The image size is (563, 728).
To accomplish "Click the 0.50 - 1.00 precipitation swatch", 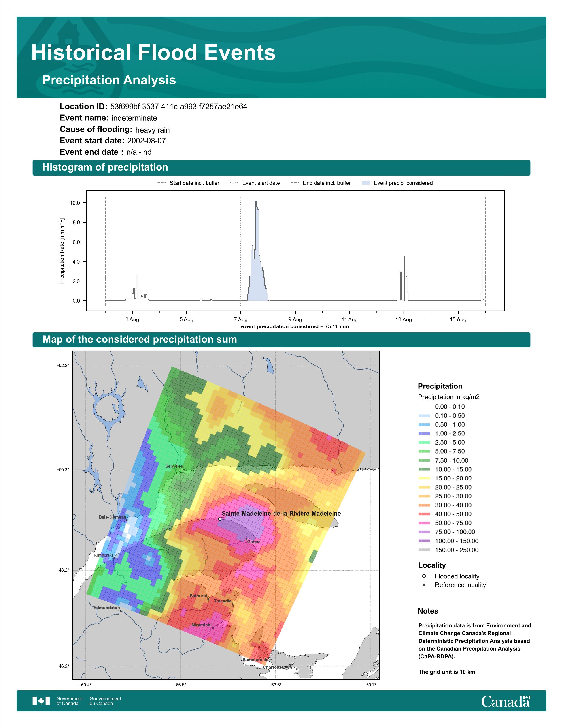I will pyautogui.click(x=424, y=425).
